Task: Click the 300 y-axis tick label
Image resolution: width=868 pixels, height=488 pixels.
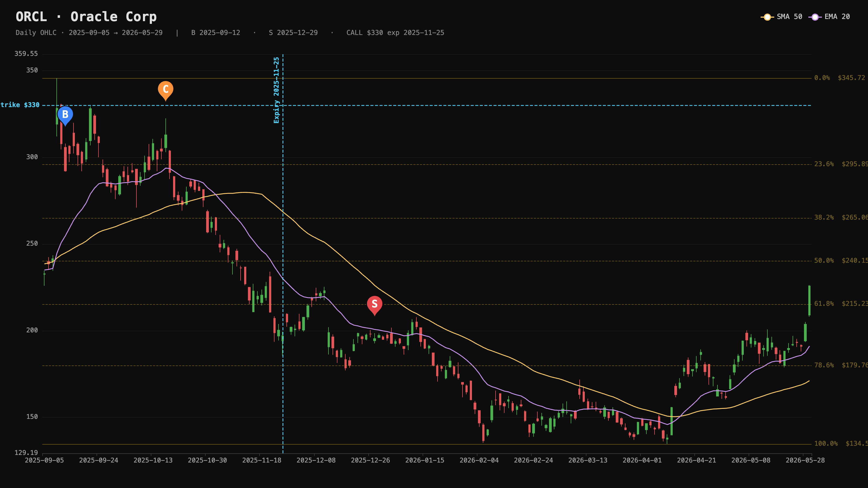Action: pos(32,157)
